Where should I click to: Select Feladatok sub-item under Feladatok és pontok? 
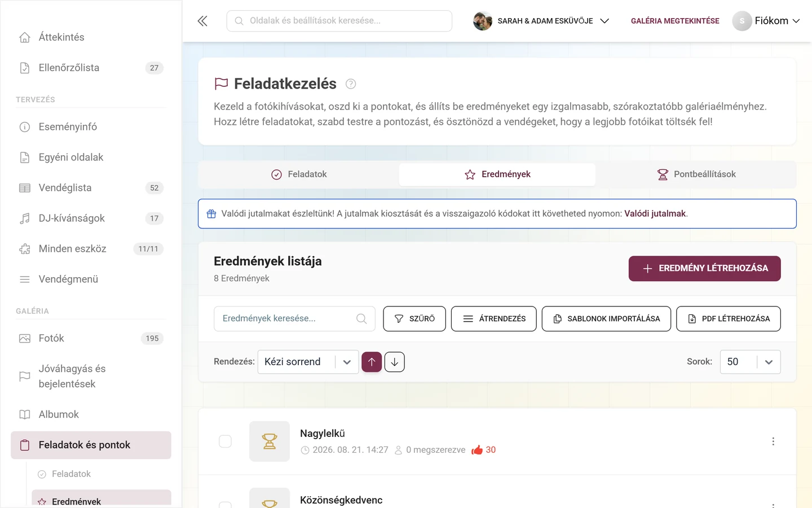coord(101,474)
